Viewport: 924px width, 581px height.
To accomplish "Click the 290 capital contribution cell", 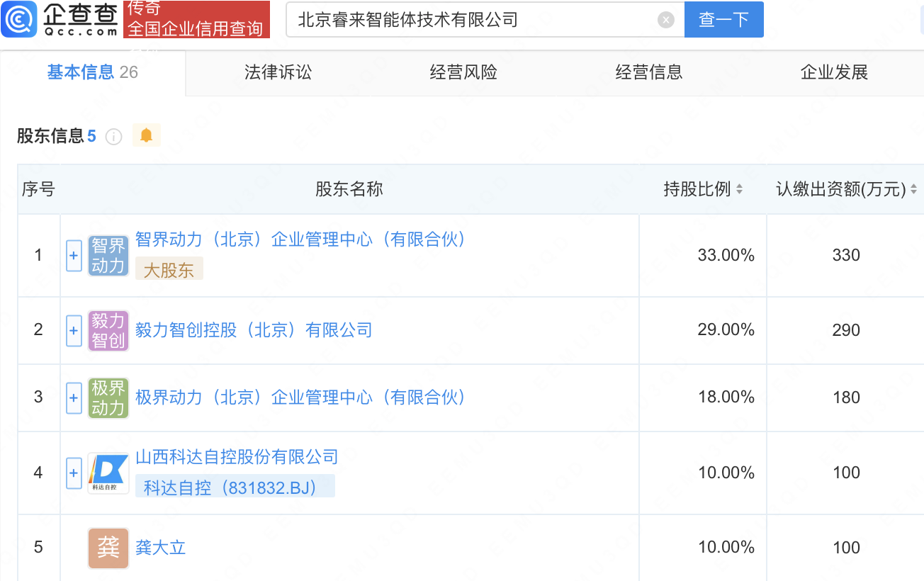I will pyautogui.click(x=846, y=330).
